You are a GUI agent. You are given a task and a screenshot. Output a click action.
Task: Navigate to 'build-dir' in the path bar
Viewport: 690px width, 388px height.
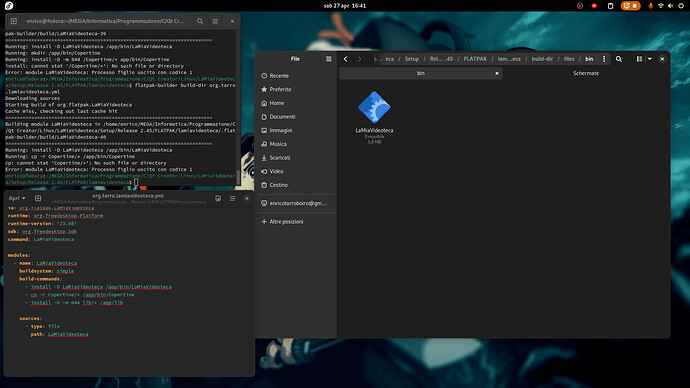click(x=542, y=59)
